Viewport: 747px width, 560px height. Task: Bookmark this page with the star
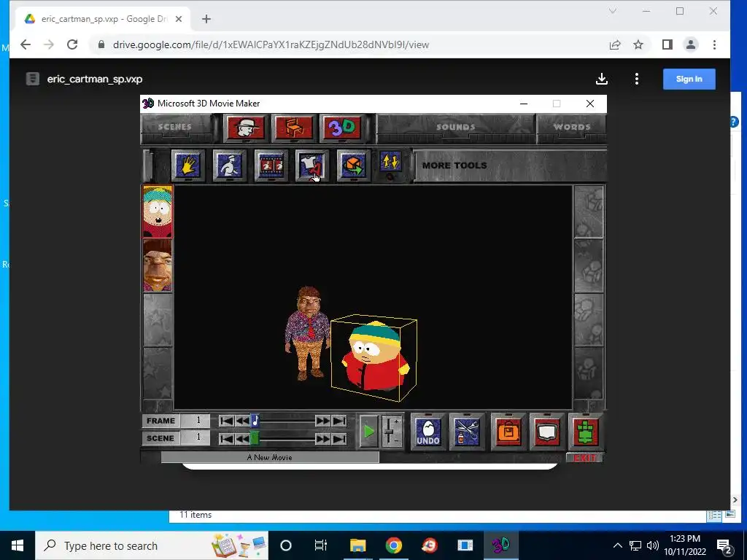(x=638, y=44)
